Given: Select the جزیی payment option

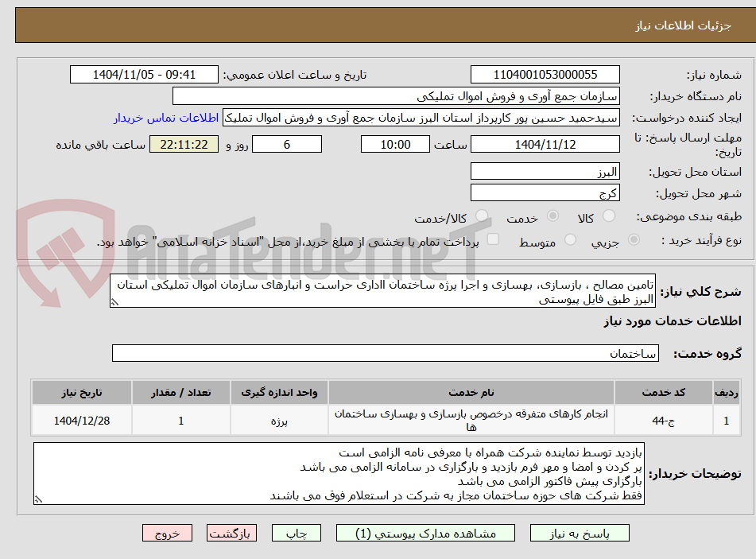Looking at the screenshot, I should pyautogui.click(x=634, y=239).
